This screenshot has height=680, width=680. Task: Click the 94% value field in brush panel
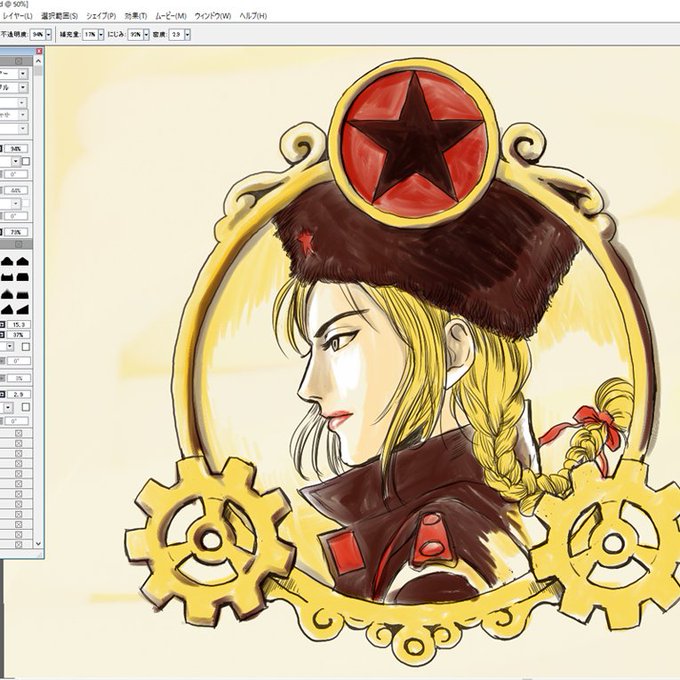click(16, 149)
